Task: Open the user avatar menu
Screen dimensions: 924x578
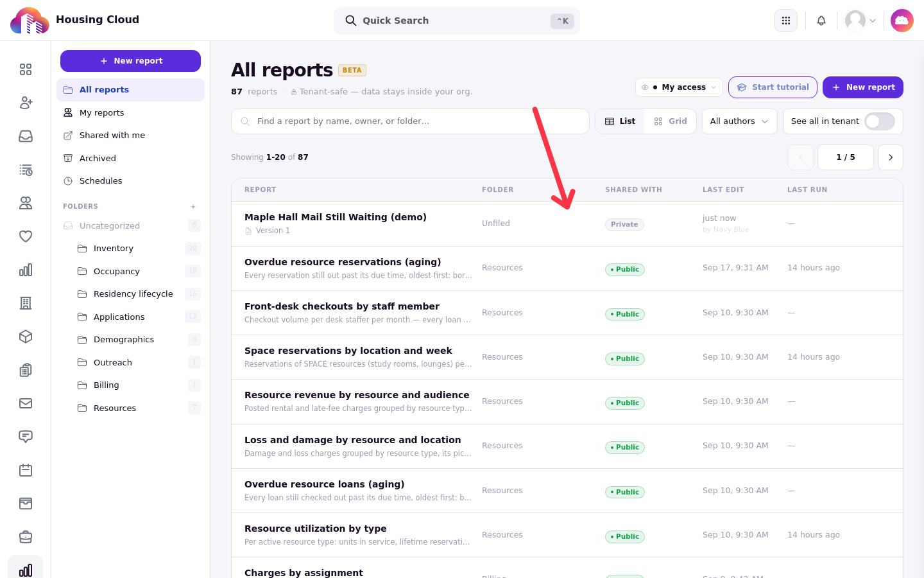Action: tap(860, 21)
